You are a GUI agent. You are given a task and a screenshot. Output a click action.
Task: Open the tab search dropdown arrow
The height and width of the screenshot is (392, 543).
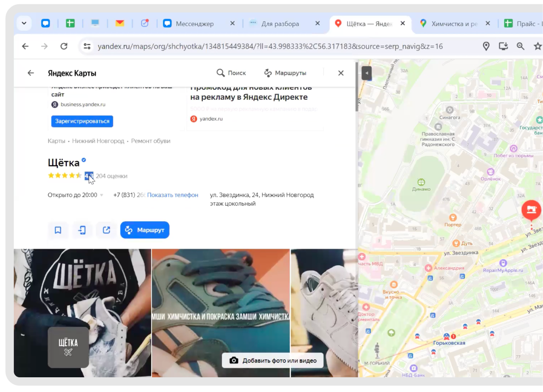pyautogui.click(x=24, y=24)
